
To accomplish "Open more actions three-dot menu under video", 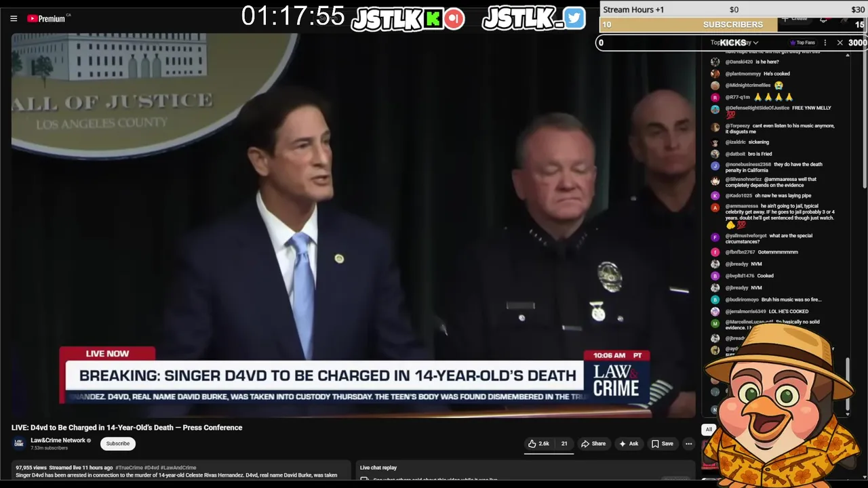I will coord(688,444).
